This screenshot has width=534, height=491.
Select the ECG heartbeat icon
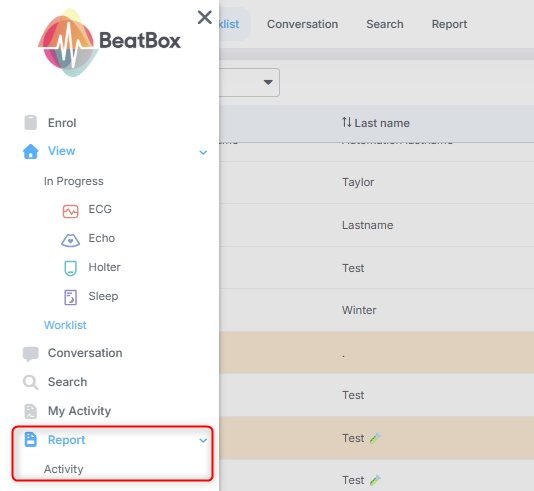[x=70, y=211]
